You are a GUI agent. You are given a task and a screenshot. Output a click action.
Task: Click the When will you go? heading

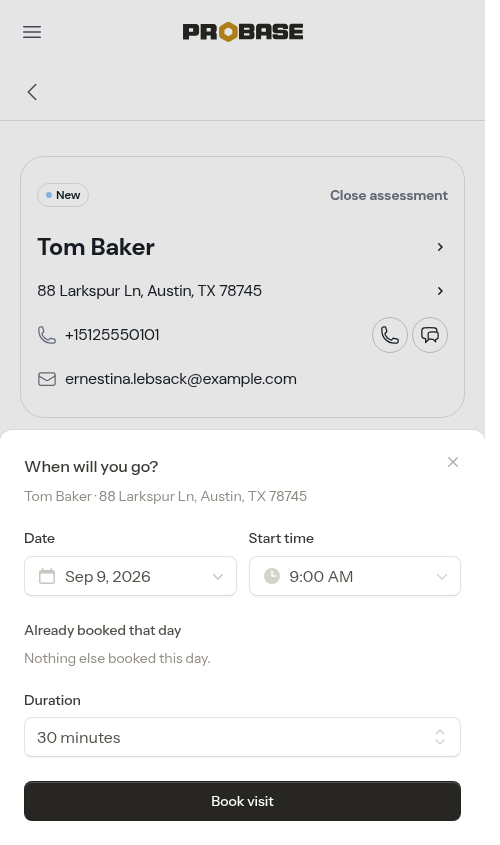[91, 466]
